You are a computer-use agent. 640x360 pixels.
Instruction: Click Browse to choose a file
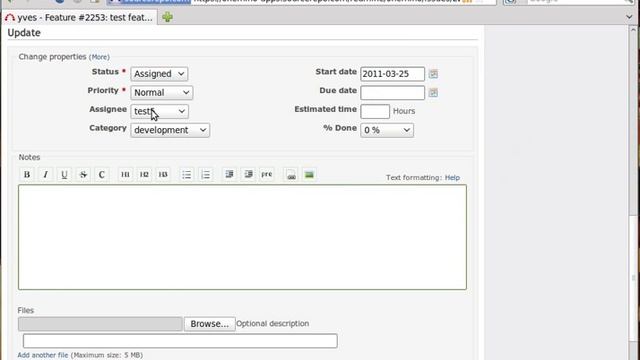point(209,324)
